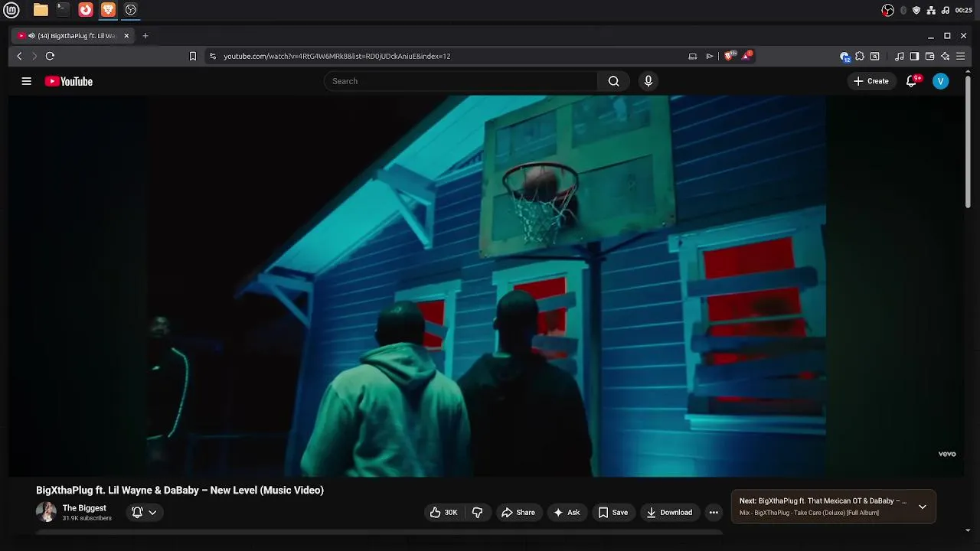Image resolution: width=980 pixels, height=551 pixels.
Task: Open a new browser tab
Action: tap(145, 36)
